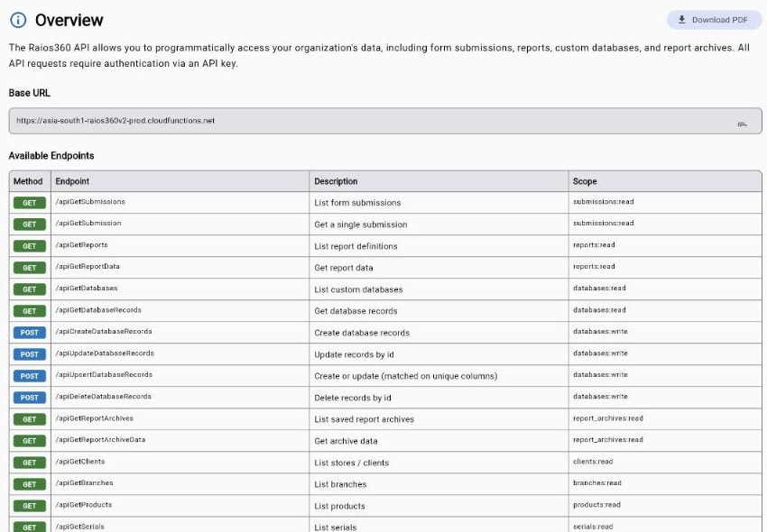Click 'Get report data' description
Viewport: 767px width, 532px height.
[x=344, y=268]
